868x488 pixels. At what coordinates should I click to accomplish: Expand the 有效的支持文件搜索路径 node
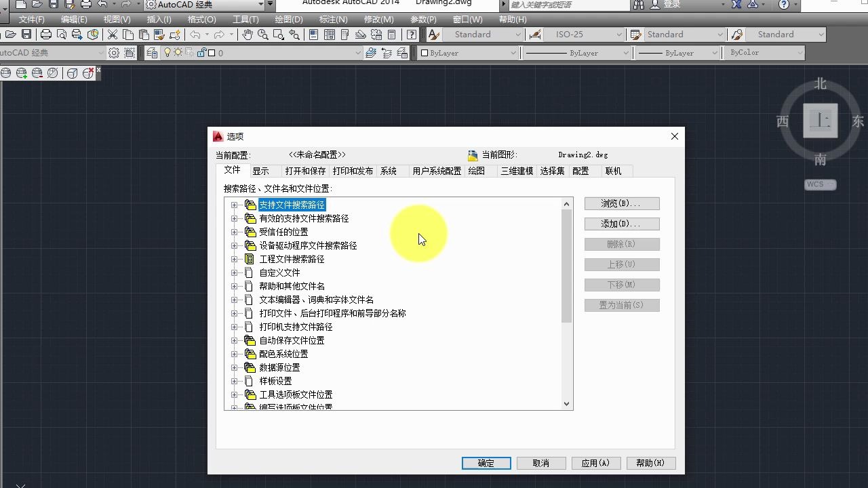pyautogui.click(x=235, y=218)
